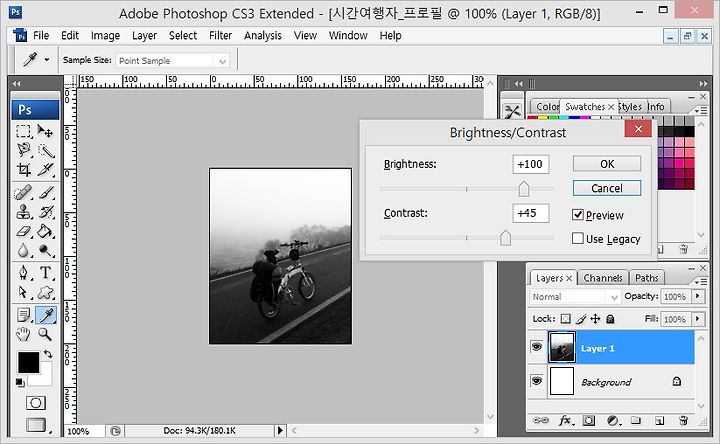Open the Swatches panel options menu
Screen dimensions: 720x444
click(700, 110)
